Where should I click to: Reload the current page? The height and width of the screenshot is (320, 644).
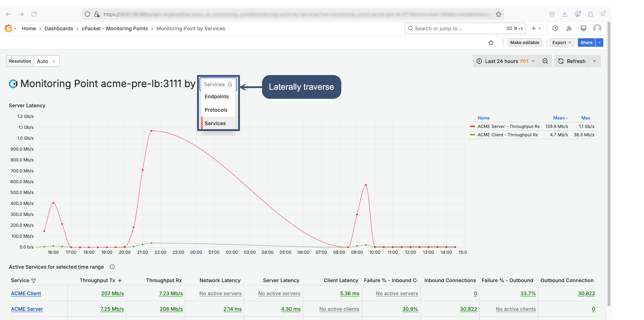tap(34, 14)
